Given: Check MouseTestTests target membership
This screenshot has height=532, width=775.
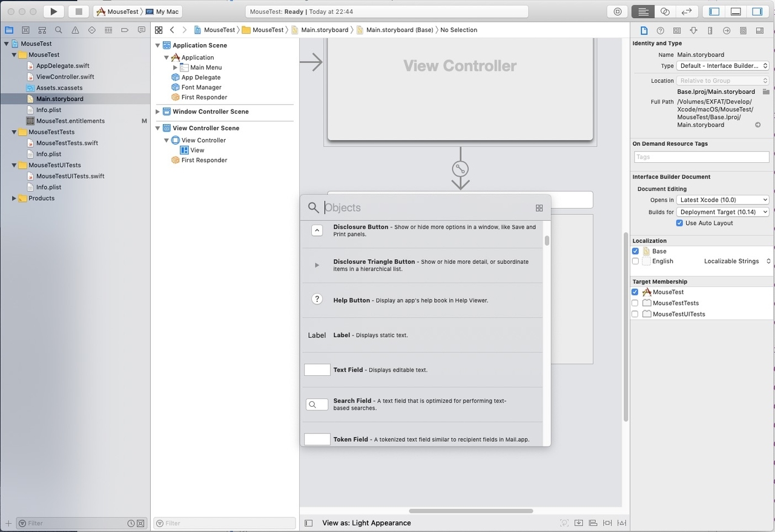Looking at the screenshot, I should click(635, 303).
